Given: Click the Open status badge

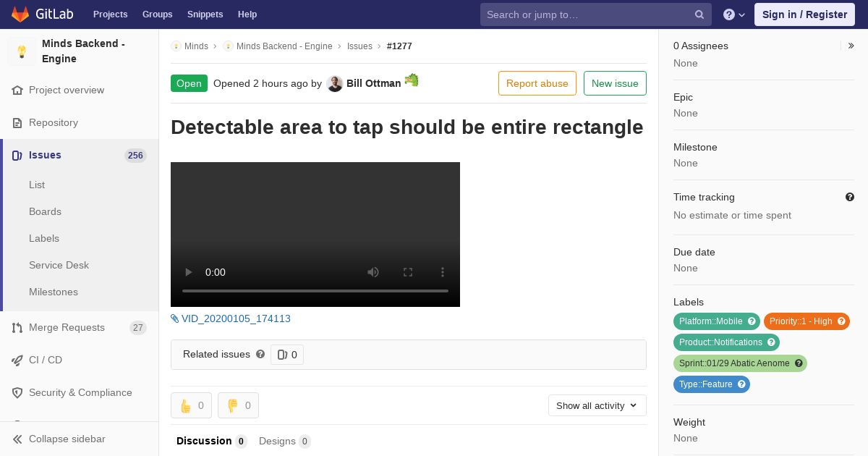Looking at the screenshot, I should (189, 83).
